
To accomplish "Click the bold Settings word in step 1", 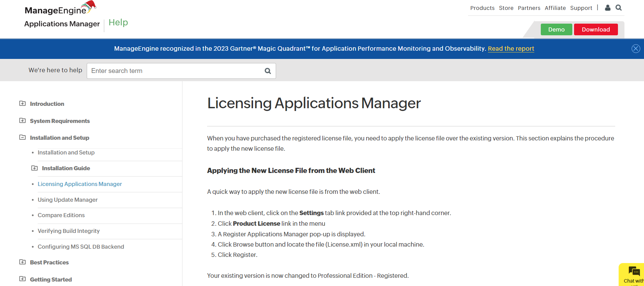I will [311, 213].
